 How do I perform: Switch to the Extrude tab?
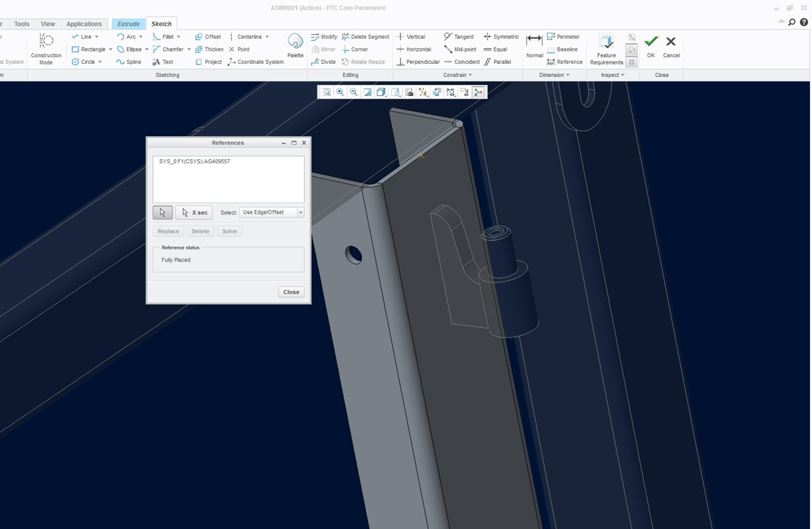[x=128, y=24]
